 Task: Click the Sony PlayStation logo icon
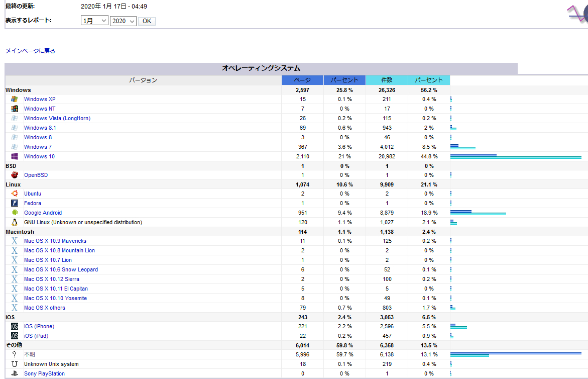15,373
